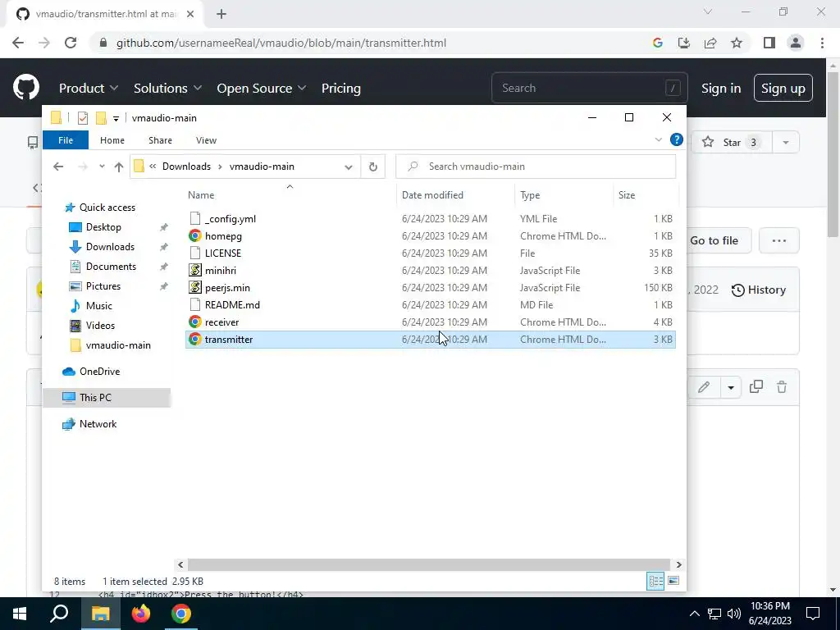The width and height of the screenshot is (840, 630).
Task: Click the Google icon in the address bar
Action: click(658, 43)
